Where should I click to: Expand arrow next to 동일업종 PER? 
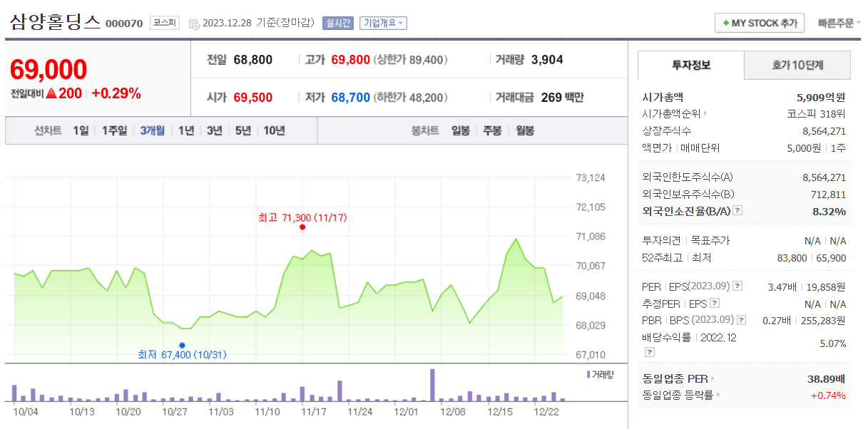(x=712, y=378)
